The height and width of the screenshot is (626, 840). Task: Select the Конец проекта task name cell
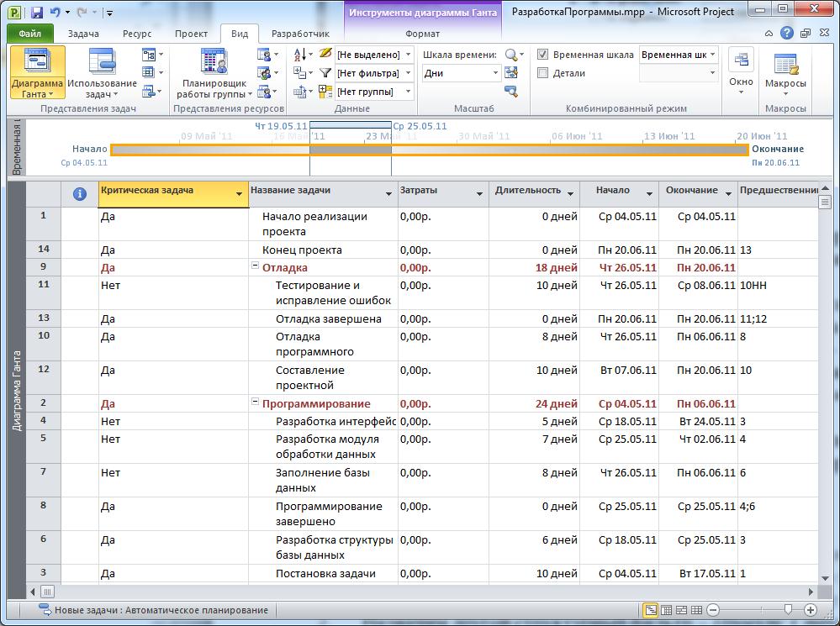click(x=323, y=250)
